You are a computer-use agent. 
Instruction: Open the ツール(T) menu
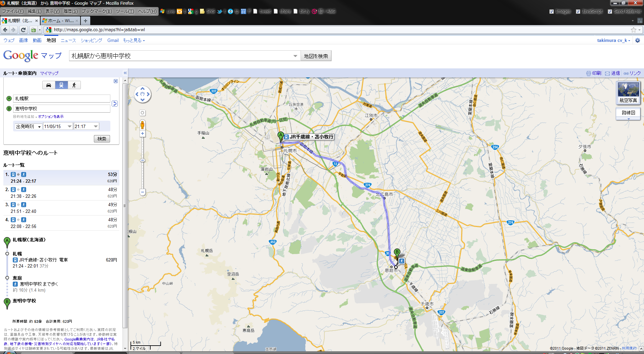coord(125,11)
